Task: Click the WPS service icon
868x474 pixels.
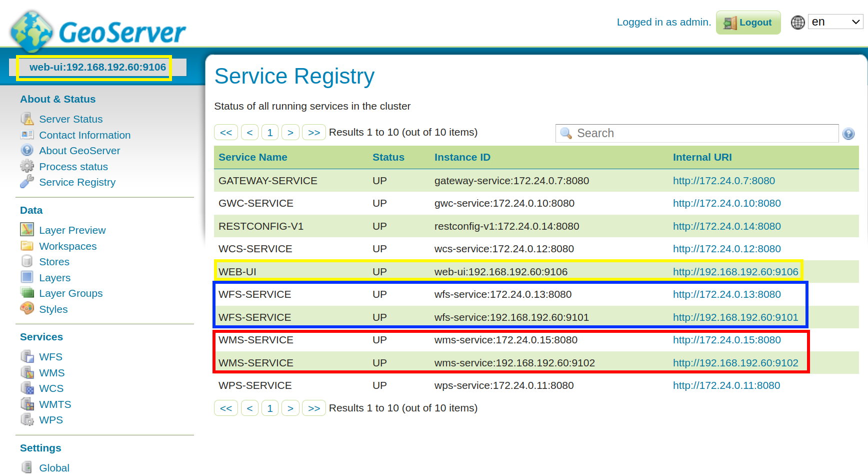Action: (27, 419)
